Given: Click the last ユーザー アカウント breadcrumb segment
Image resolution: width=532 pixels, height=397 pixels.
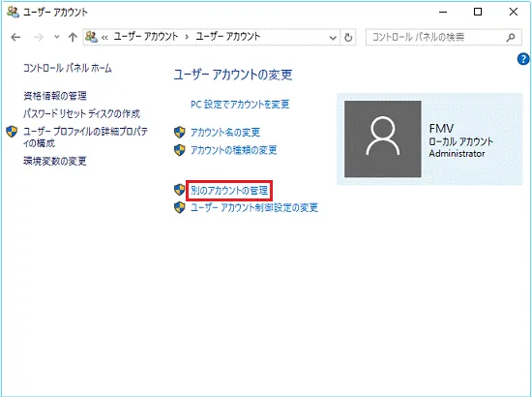Looking at the screenshot, I should tap(228, 37).
